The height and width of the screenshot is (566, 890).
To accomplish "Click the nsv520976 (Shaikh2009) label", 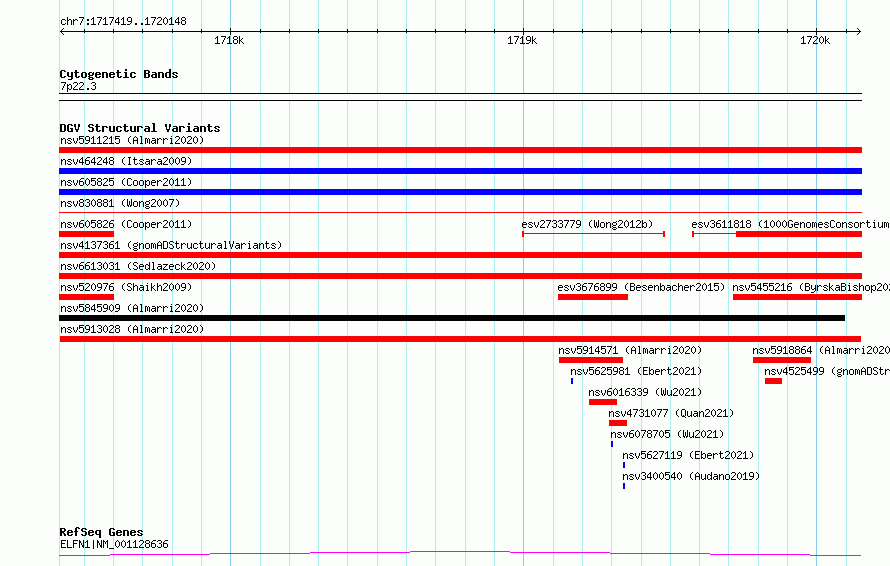I will pos(126,287).
